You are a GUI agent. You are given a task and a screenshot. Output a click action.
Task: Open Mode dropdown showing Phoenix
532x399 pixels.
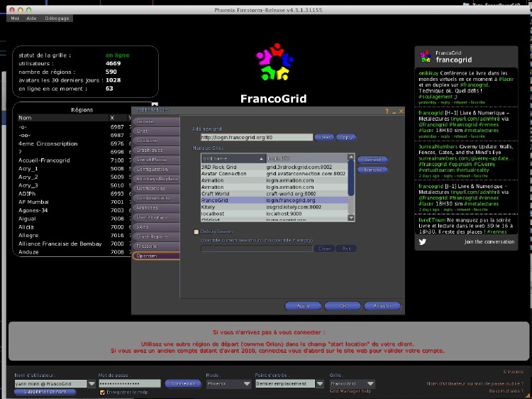point(229,383)
